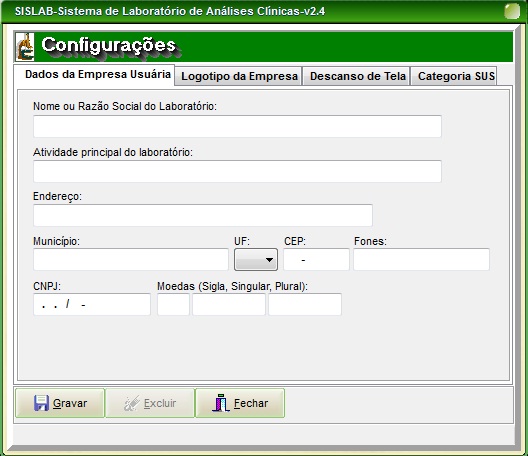Click the Configurações heading text
Image resolution: width=528 pixels, height=456 pixels.
click(x=108, y=45)
